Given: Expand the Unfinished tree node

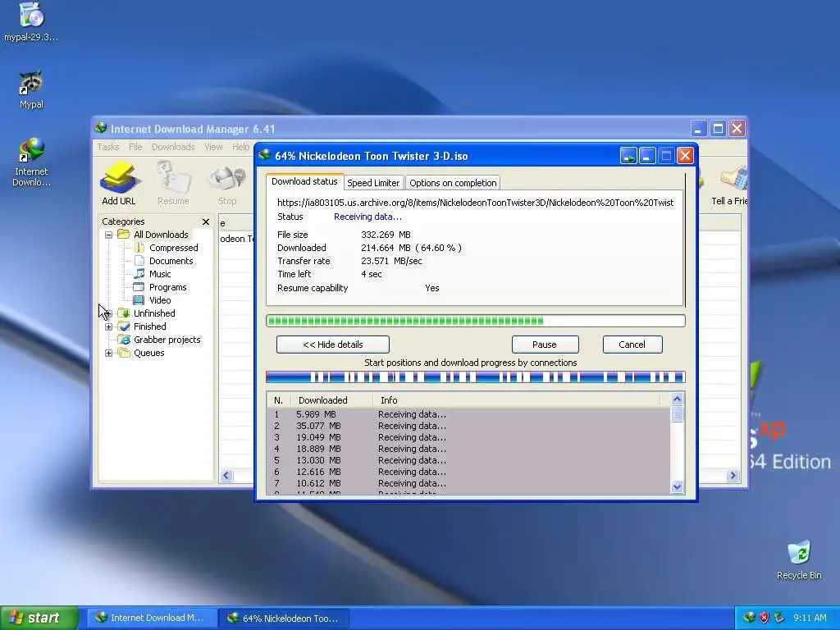Looking at the screenshot, I should tap(109, 313).
